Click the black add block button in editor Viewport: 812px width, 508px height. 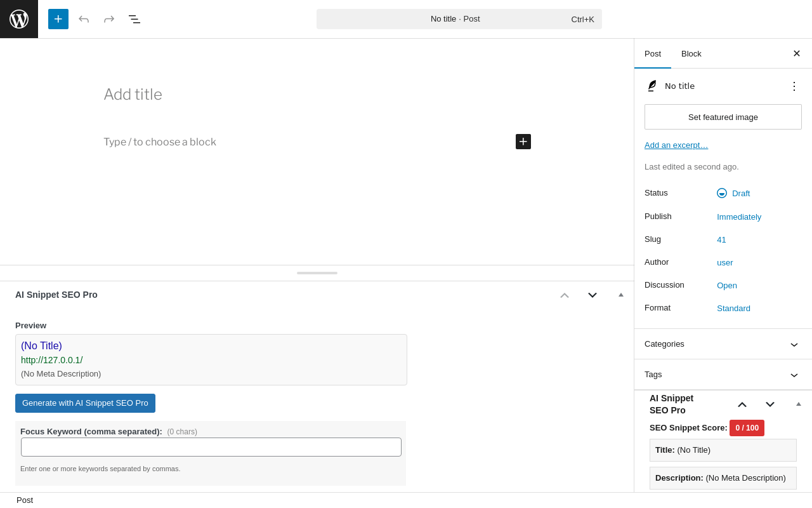[523, 142]
